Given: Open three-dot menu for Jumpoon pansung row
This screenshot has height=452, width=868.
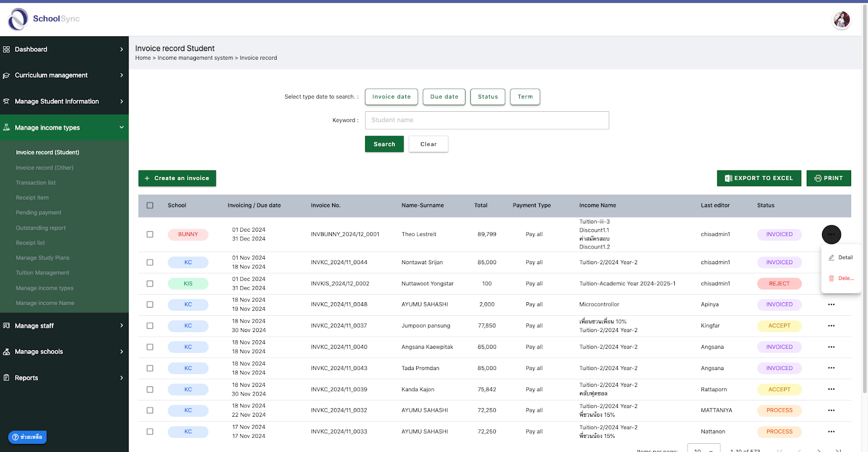Looking at the screenshot, I should pyautogui.click(x=831, y=326).
